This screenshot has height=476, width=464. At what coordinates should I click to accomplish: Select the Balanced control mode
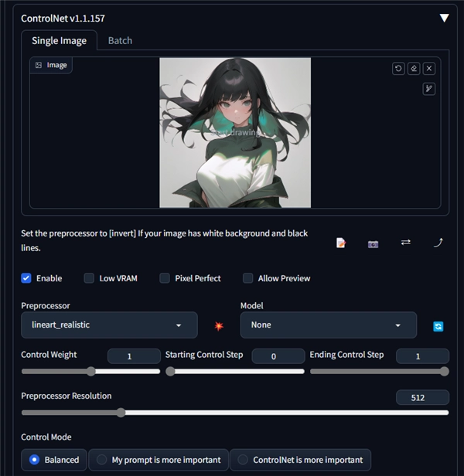(x=54, y=460)
